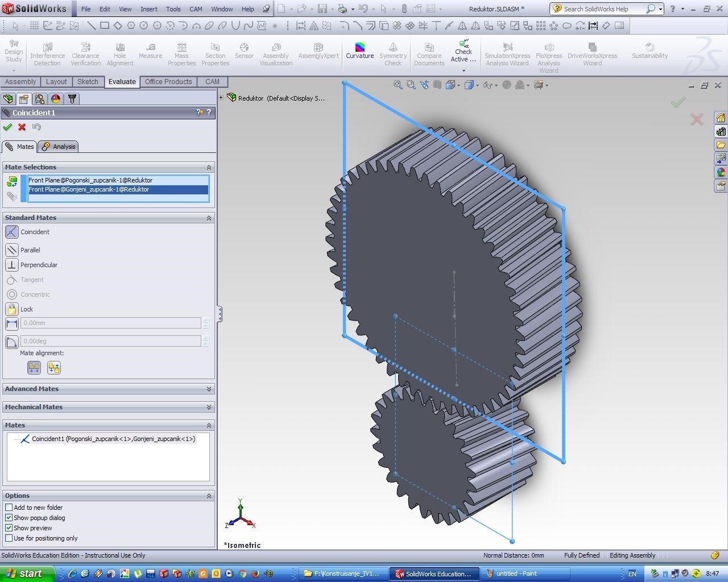The image size is (728, 582).
Task: Collapse the Options section
Action: [209, 496]
